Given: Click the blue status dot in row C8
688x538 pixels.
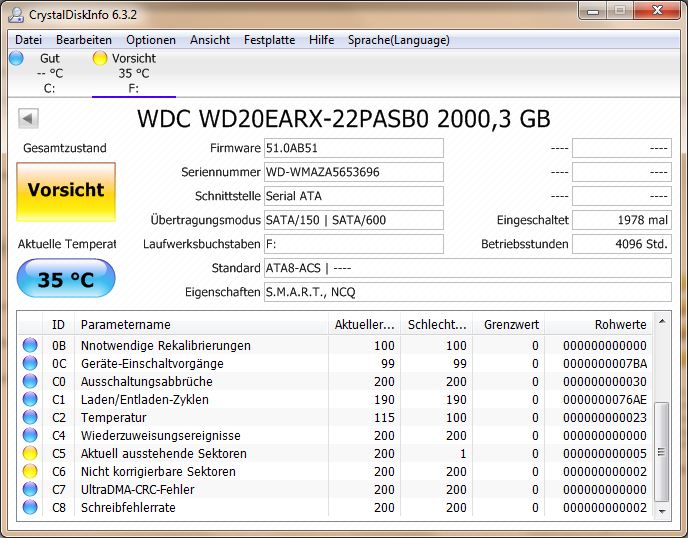Looking at the screenshot, I should 30,507.
